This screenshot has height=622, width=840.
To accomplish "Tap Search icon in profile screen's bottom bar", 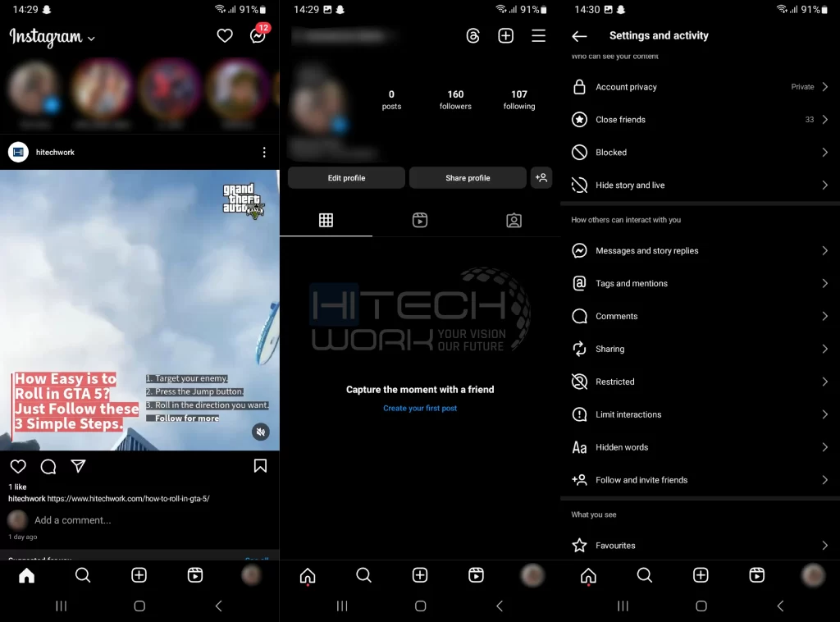I will (x=363, y=575).
